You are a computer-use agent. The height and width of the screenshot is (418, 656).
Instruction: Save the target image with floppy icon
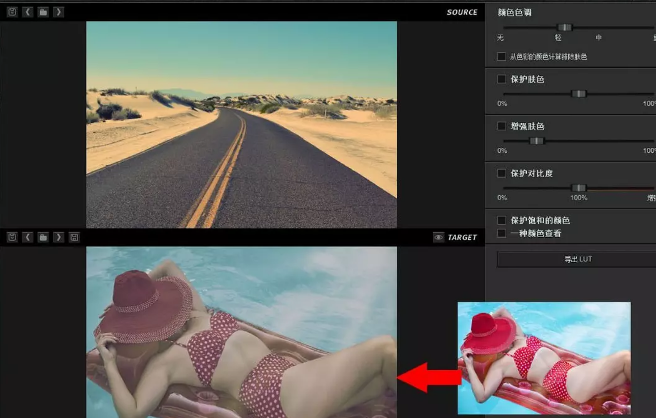(x=74, y=237)
